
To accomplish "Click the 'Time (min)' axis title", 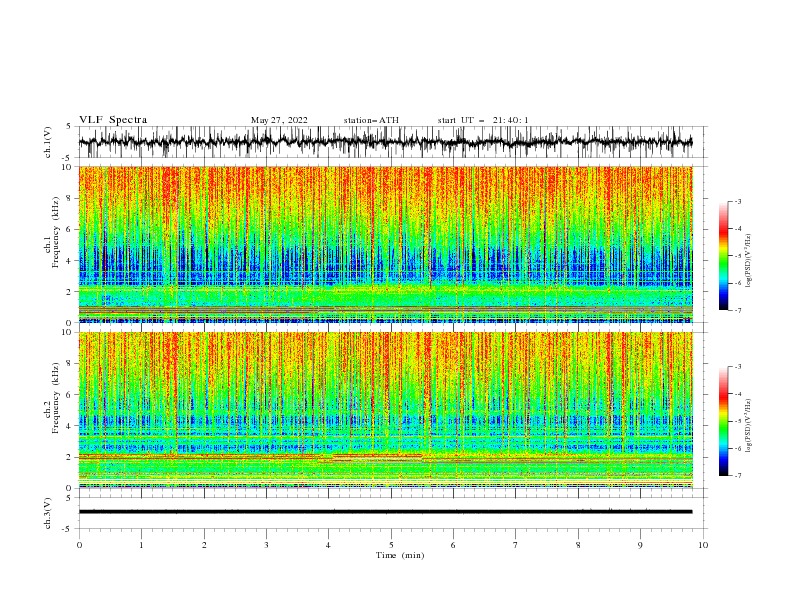I will click(x=400, y=555).
